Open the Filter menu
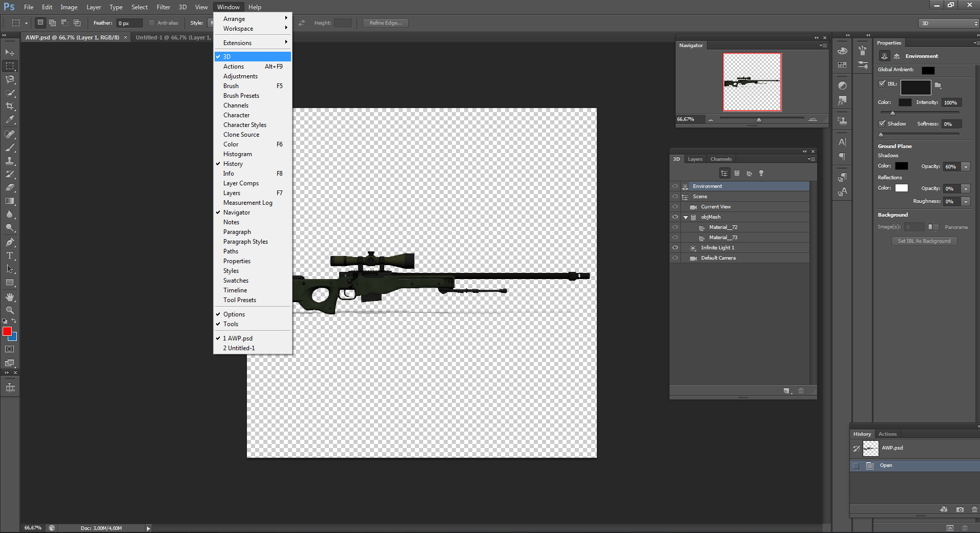The height and width of the screenshot is (533, 980). coord(163,7)
